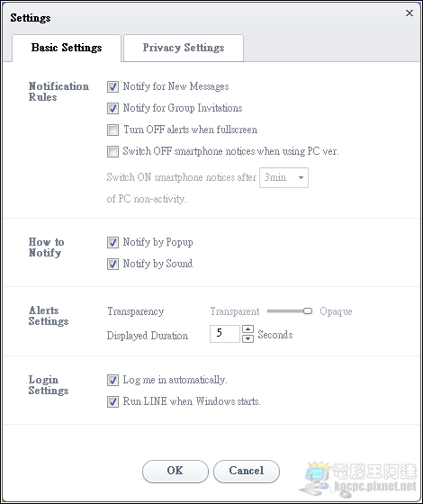Uncheck Log me in automatically
423x504 pixels.
coord(112,380)
